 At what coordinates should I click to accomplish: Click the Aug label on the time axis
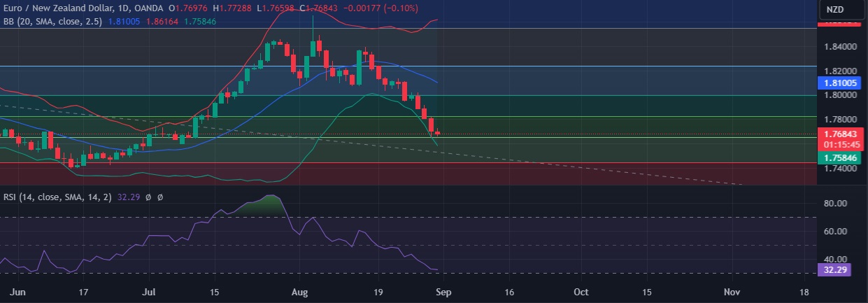click(x=300, y=291)
